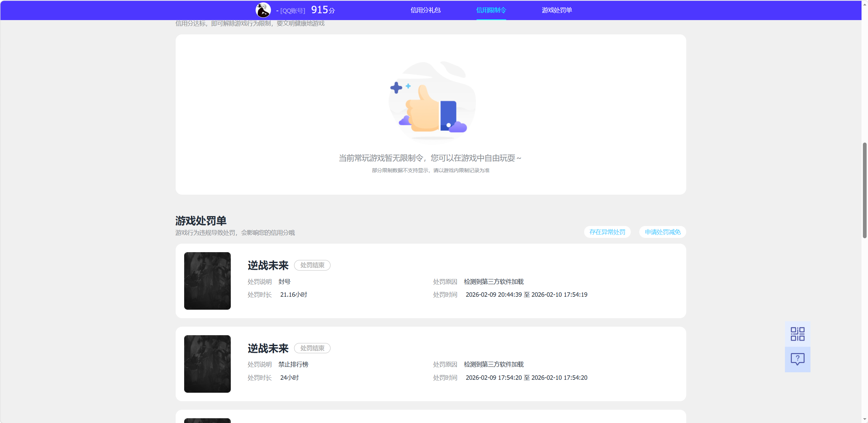Click the 24小时 duration value
Viewport: 868px width, 423px height.
[x=289, y=378]
